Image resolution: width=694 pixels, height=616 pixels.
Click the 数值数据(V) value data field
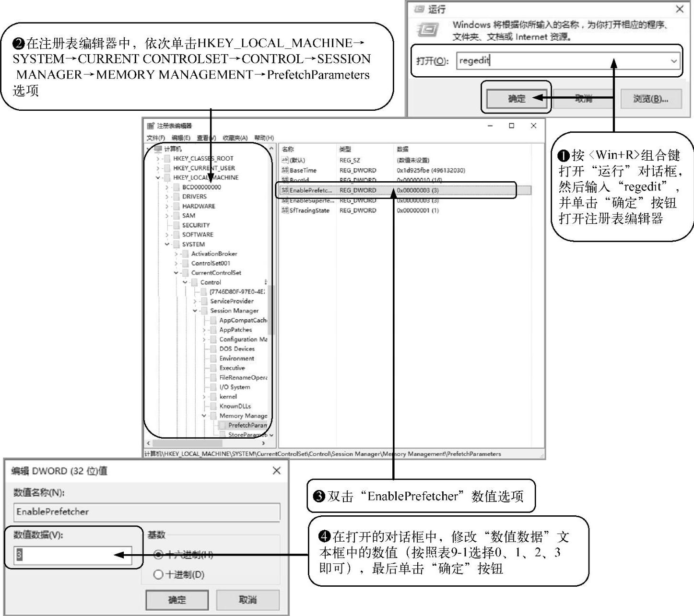point(73,555)
